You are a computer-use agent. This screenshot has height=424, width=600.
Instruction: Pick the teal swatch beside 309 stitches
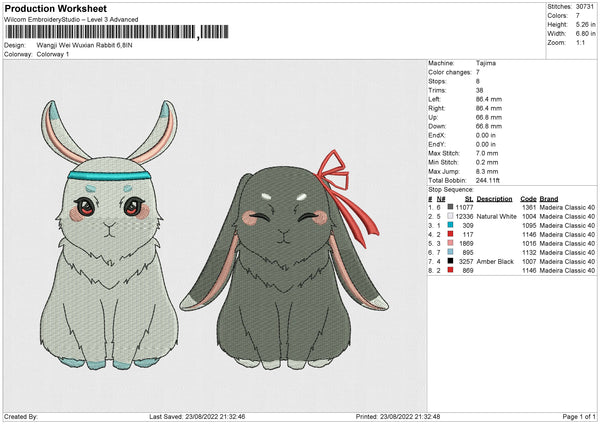coord(450,225)
